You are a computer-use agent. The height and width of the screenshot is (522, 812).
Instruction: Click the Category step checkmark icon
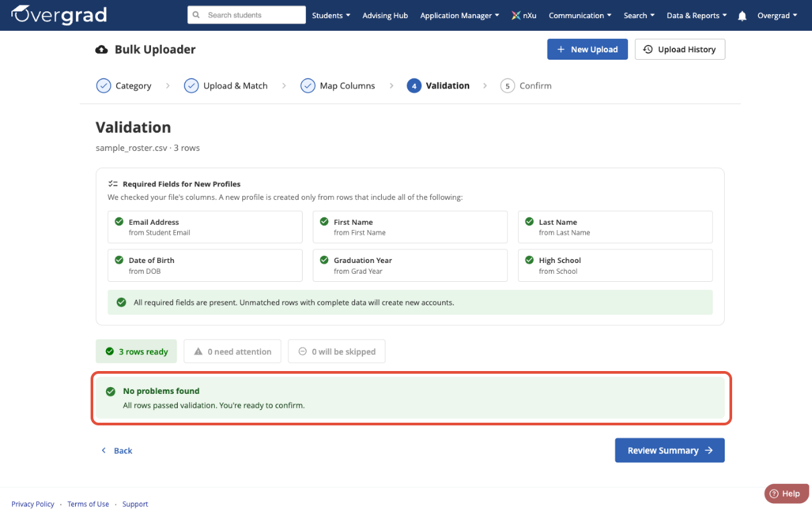[103, 86]
